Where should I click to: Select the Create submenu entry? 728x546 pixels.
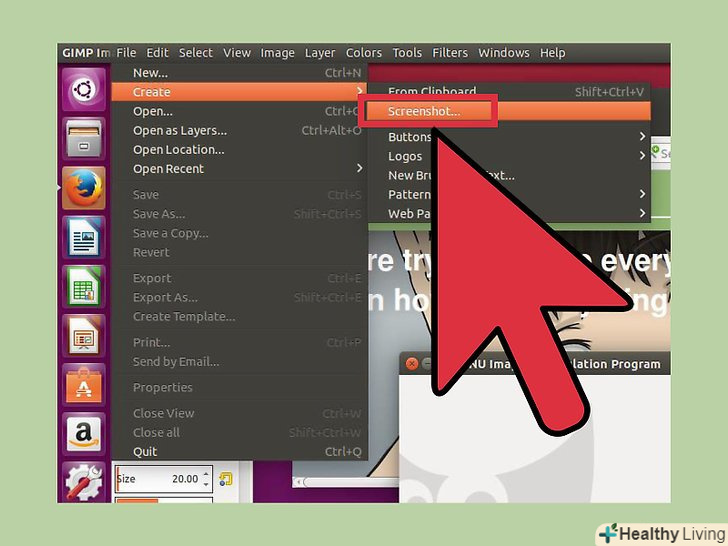click(x=239, y=92)
